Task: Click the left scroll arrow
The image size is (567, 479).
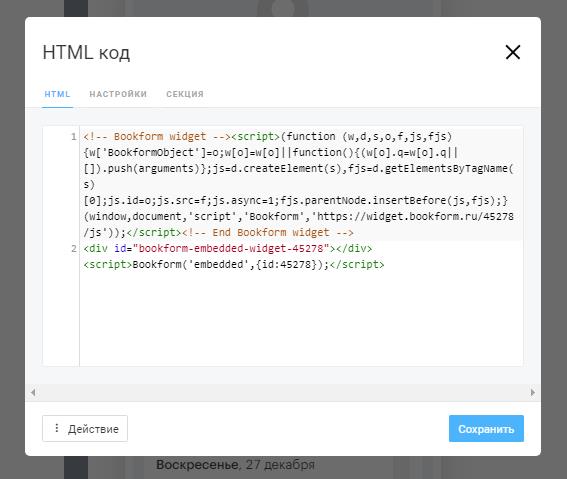Action: [33, 392]
